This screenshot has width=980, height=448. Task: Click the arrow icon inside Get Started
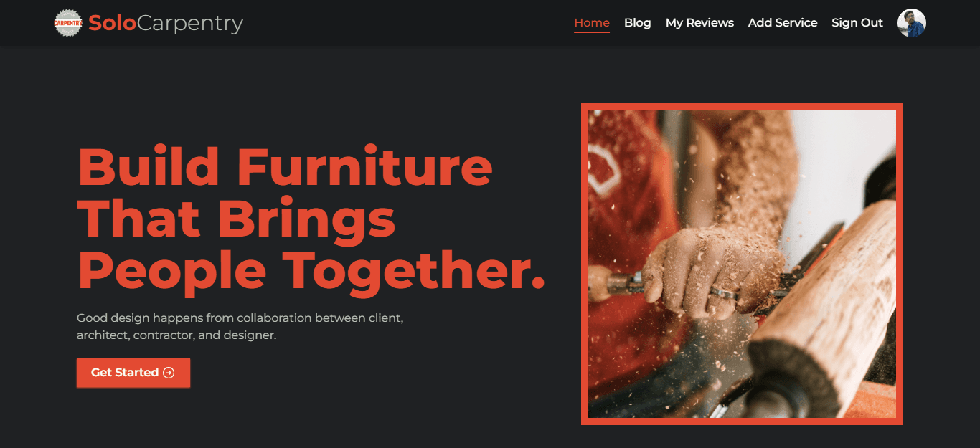tap(169, 373)
